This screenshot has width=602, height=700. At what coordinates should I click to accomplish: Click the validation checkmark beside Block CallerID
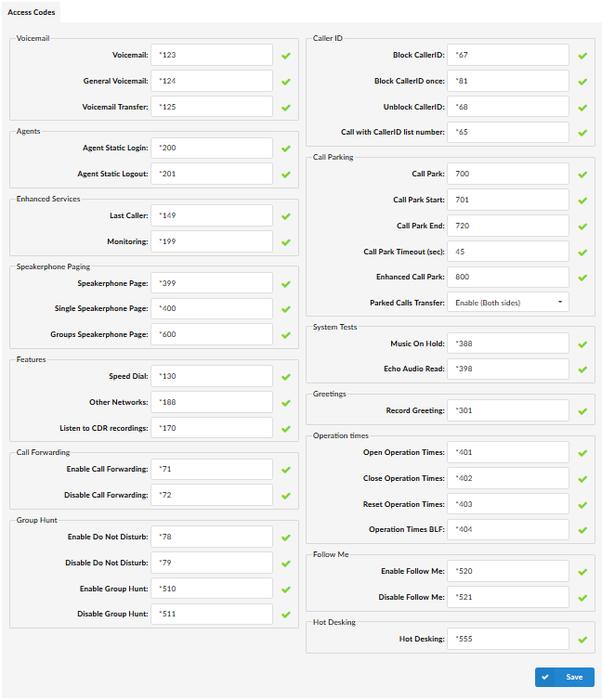tap(582, 56)
